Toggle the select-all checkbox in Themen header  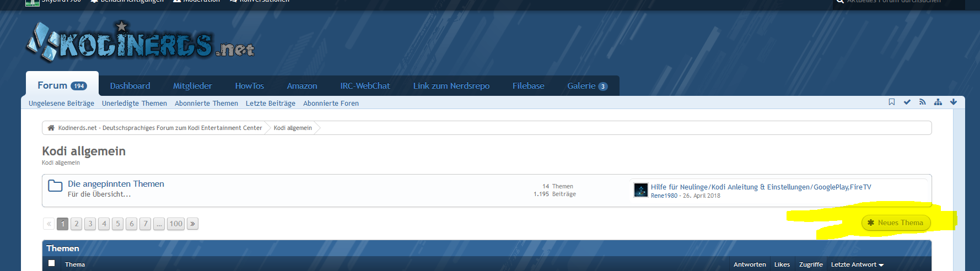pos(51,263)
